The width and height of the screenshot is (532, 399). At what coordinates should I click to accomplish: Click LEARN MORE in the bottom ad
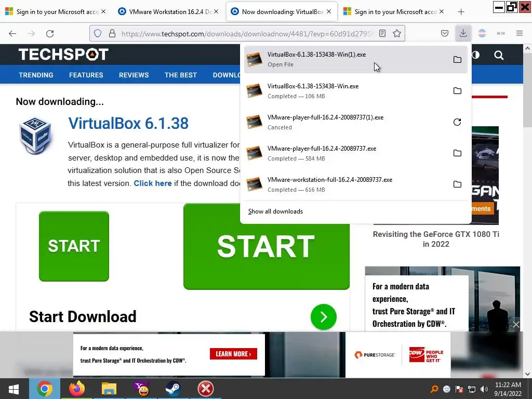233,354
